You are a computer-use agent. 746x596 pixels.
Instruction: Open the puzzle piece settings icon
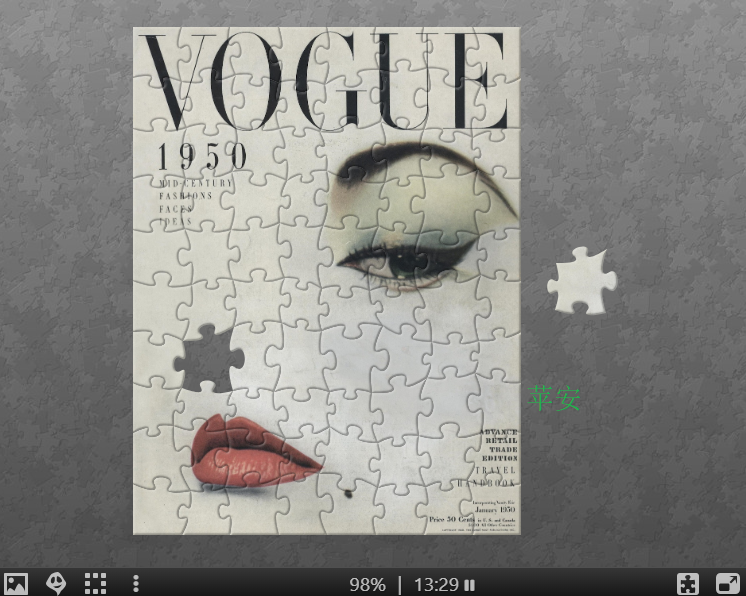[688, 584]
